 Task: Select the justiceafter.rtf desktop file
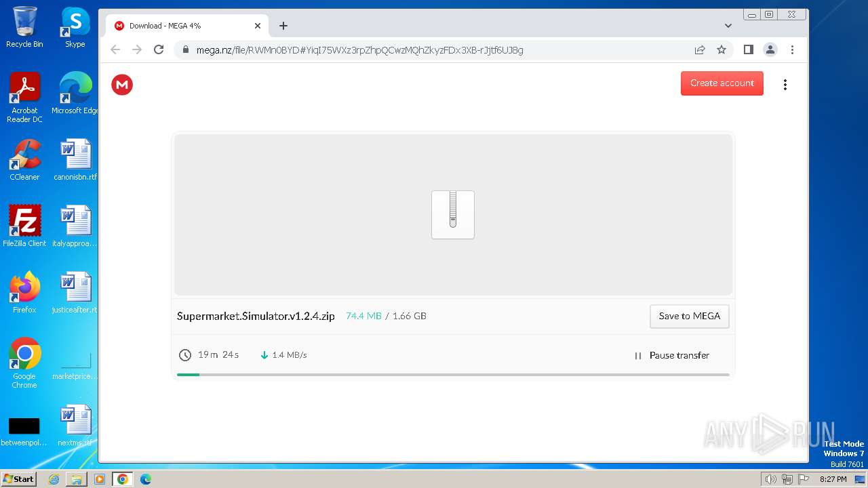click(75, 293)
